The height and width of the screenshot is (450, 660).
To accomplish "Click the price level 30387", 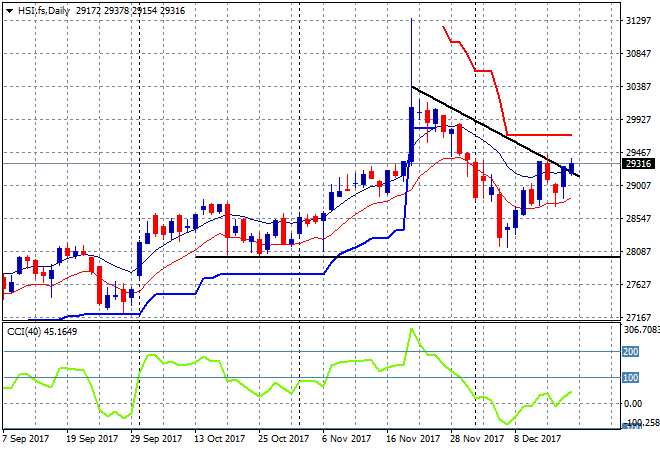I will pyautogui.click(x=639, y=87).
